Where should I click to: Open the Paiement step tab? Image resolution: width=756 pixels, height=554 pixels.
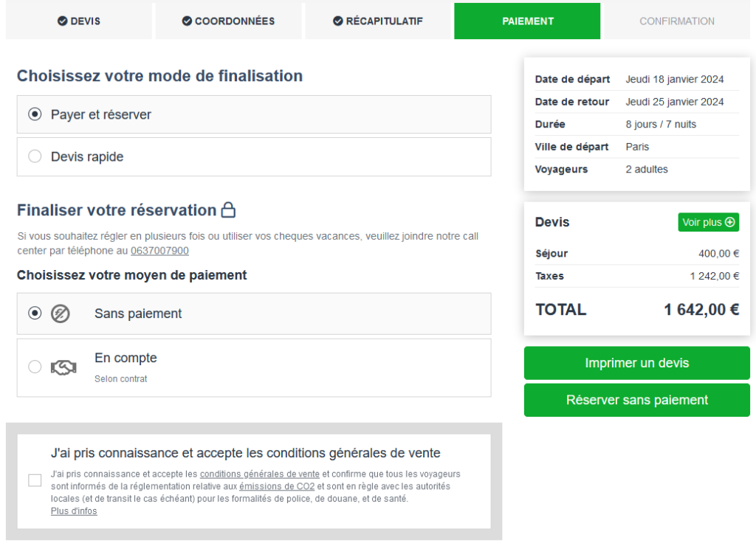[x=527, y=21]
